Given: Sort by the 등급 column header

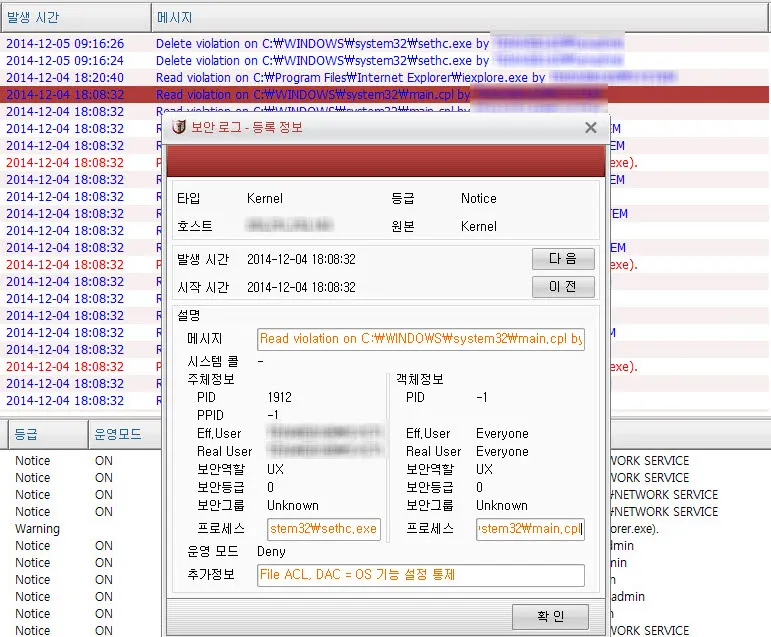Looking at the screenshot, I should pyautogui.click(x=26, y=435).
